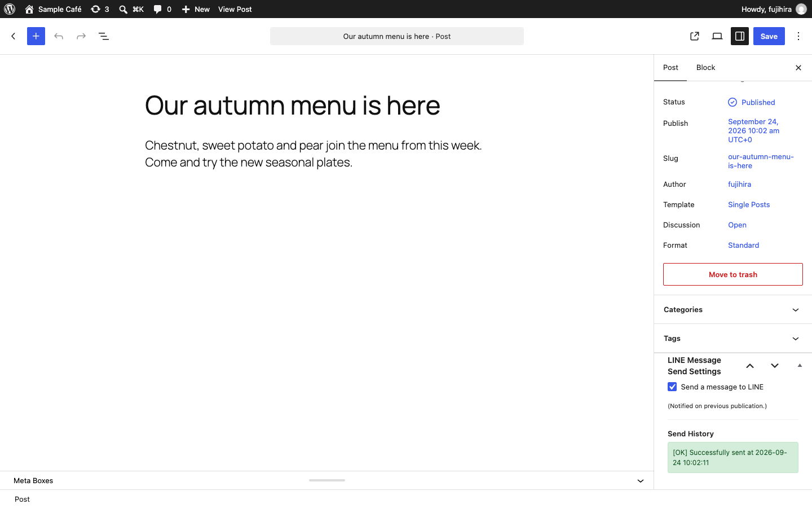
Task: Collapse the Meta Boxes chevron
Action: (641, 481)
